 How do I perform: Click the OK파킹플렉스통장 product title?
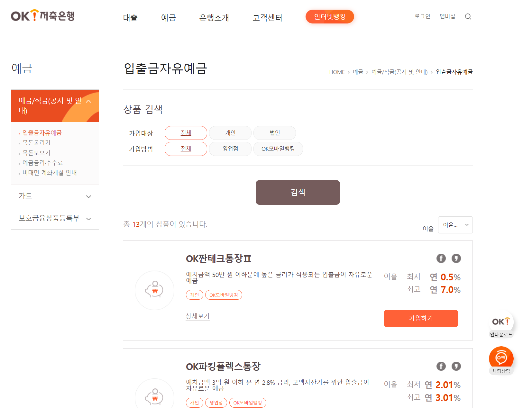tap(223, 367)
